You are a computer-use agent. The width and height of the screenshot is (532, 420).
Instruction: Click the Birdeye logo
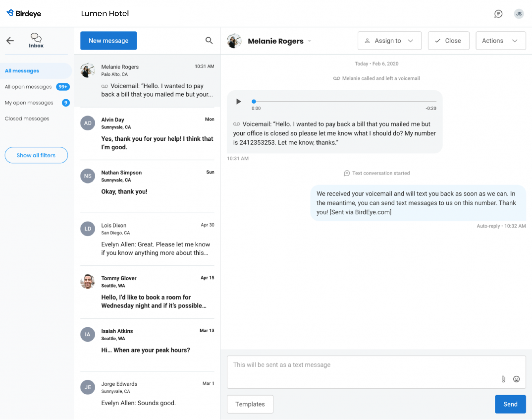pyautogui.click(x=24, y=13)
